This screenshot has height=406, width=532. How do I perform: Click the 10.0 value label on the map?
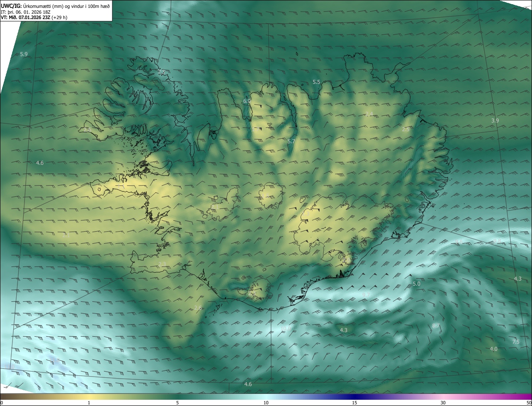[285, 328]
